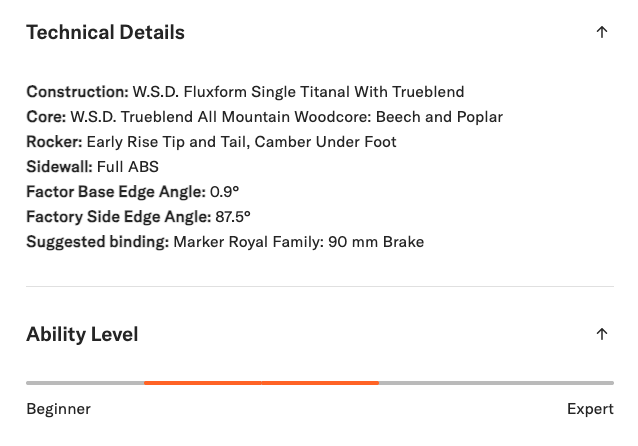Click the orange ability level bar segment
Image resolution: width=638 pixels, height=446 pixels.
[261, 382]
